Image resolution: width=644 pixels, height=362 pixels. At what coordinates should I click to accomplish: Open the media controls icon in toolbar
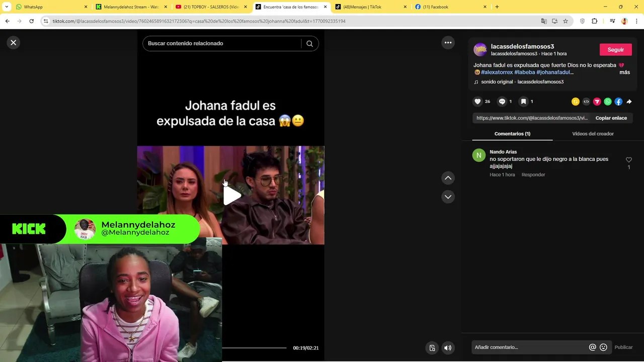(x=612, y=21)
